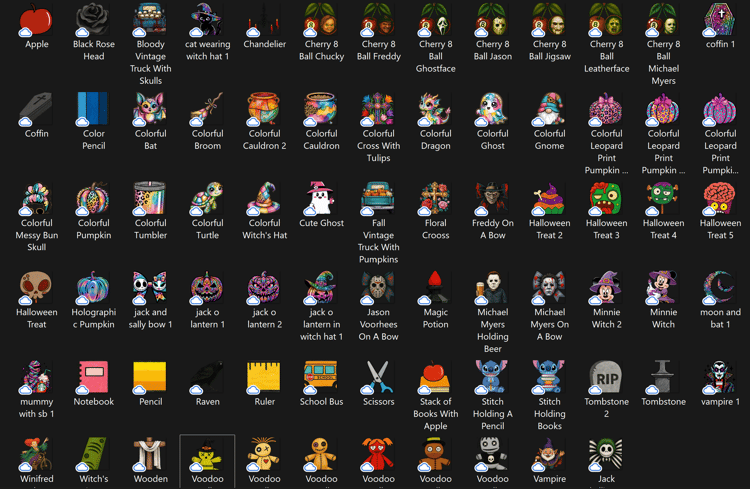Click the Halloween Treat skull icon
This screenshot has height=489, width=750.
(36, 288)
